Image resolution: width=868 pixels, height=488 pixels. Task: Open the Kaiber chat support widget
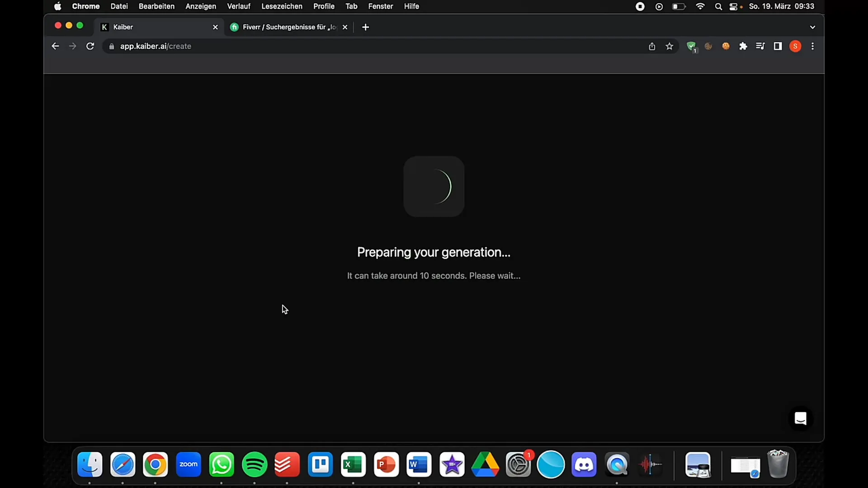click(x=800, y=418)
